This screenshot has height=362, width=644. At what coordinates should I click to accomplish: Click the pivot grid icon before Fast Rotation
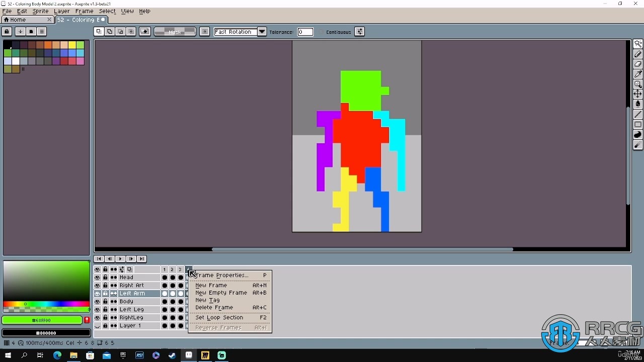pos(204,32)
